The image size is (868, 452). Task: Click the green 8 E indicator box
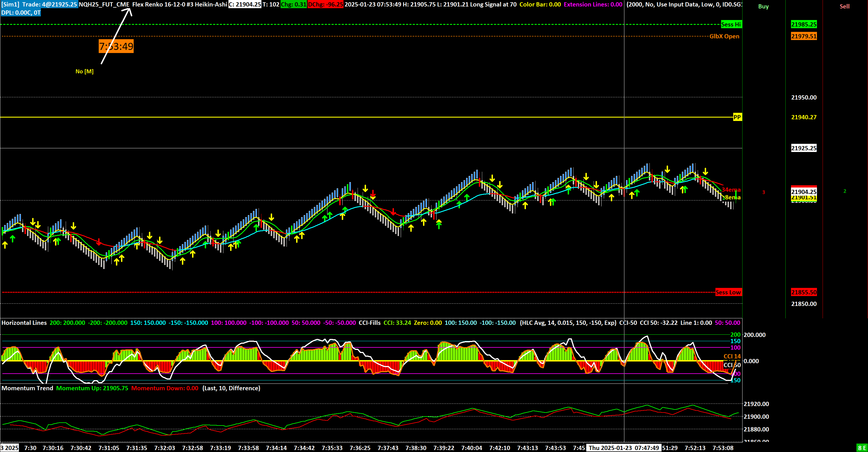point(862,448)
